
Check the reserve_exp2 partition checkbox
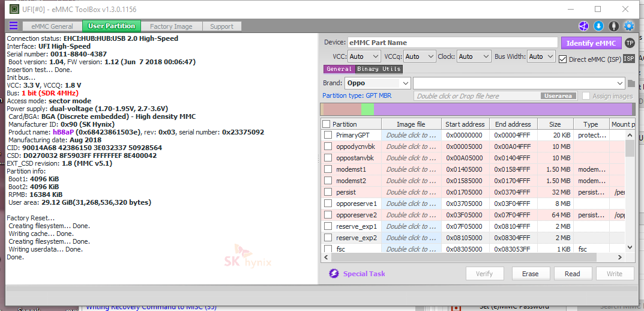coord(328,237)
